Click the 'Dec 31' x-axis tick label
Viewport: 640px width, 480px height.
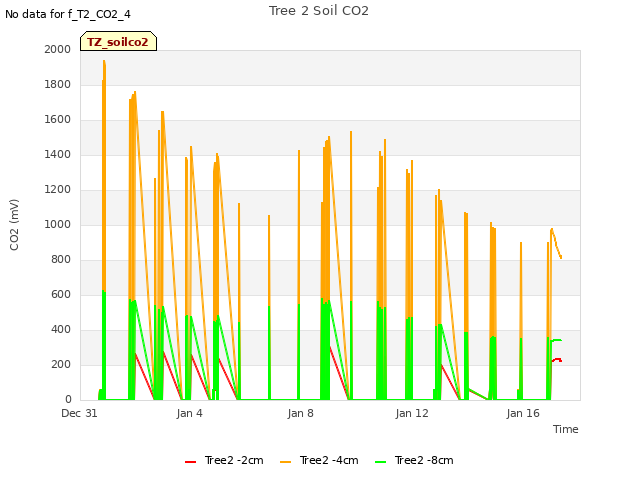(79, 413)
